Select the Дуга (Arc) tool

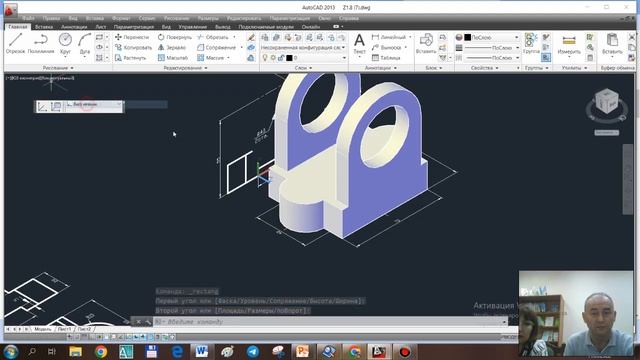point(84,43)
